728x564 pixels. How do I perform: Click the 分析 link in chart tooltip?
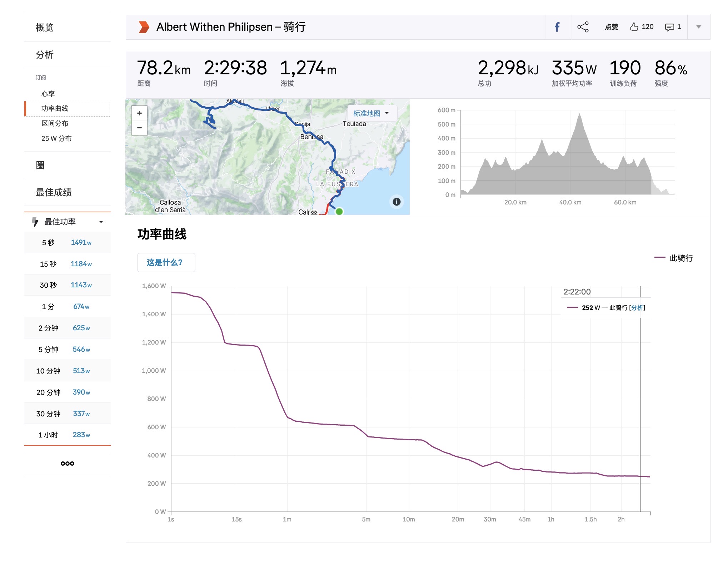click(637, 308)
